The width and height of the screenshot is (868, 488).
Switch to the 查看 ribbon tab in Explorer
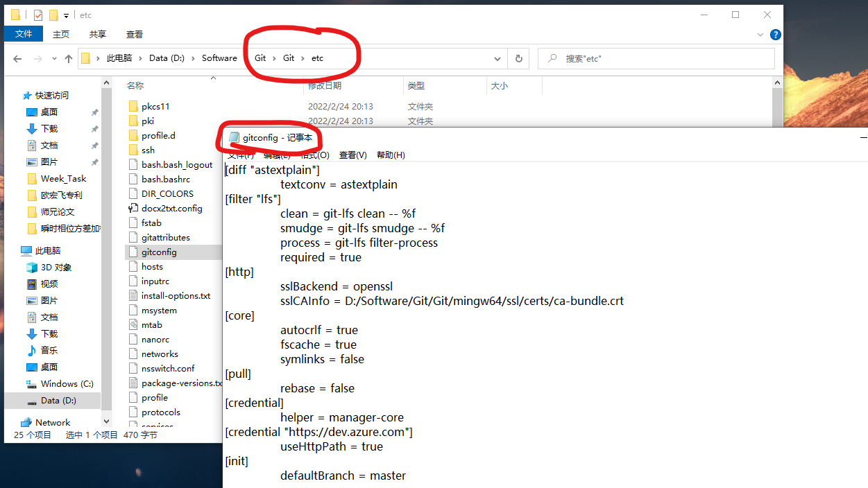(135, 34)
